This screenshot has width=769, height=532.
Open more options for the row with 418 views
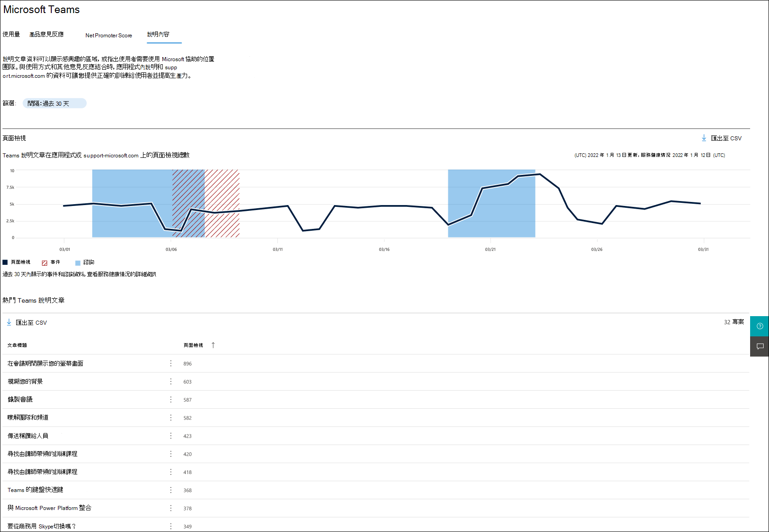click(171, 472)
